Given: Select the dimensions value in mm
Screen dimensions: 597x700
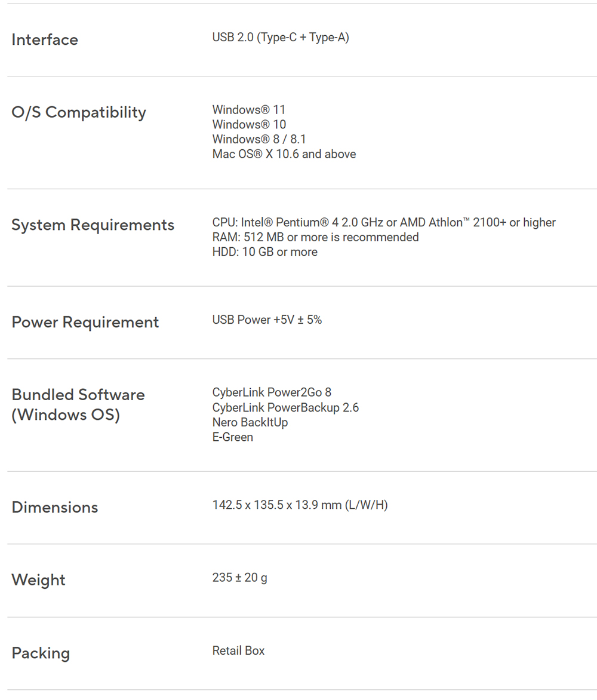Looking at the screenshot, I should click(x=300, y=505).
